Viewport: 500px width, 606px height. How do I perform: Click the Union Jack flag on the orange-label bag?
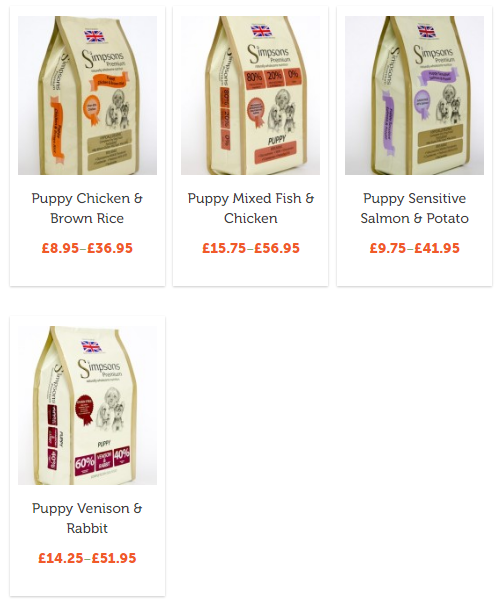(94, 36)
